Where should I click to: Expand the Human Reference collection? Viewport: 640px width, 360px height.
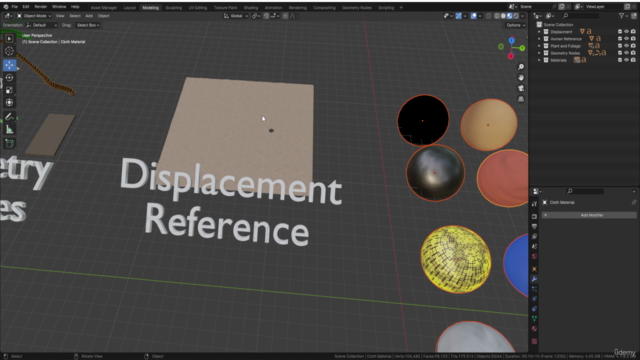coord(539,39)
